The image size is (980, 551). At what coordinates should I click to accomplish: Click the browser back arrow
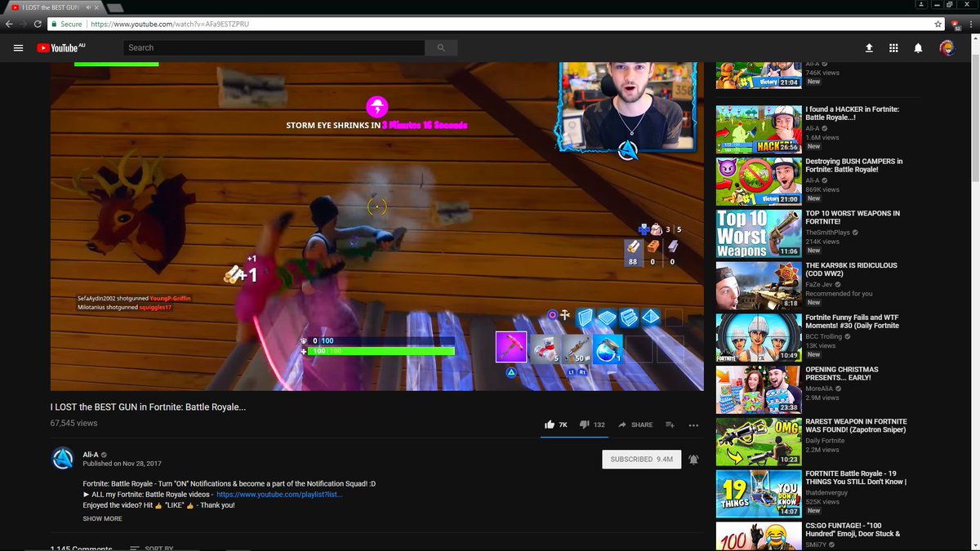9,24
